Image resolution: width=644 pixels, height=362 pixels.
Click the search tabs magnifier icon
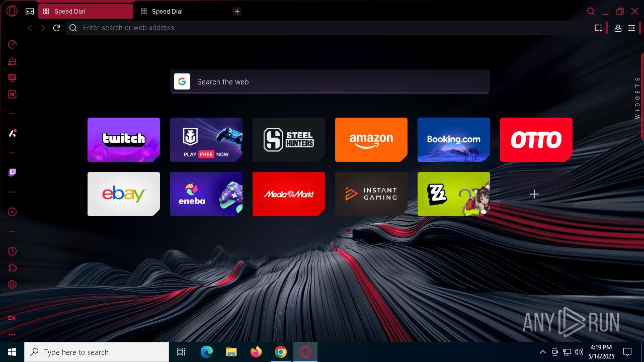click(591, 11)
